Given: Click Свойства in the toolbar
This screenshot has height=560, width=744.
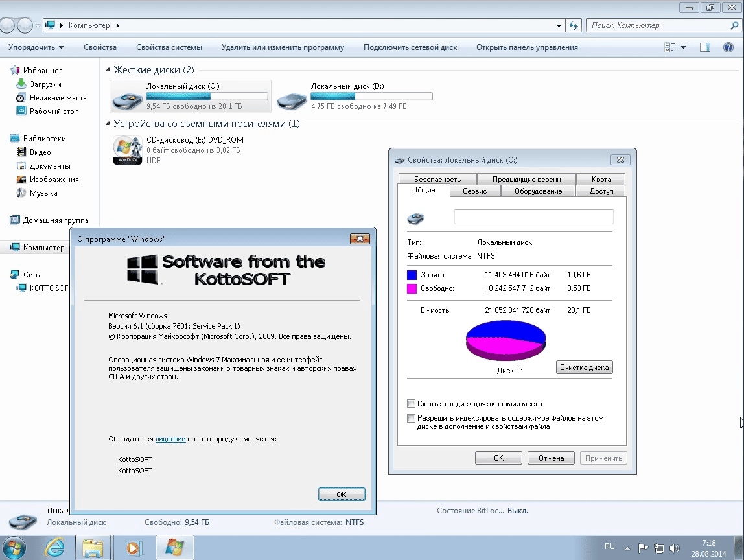Looking at the screenshot, I should [x=100, y=47].
